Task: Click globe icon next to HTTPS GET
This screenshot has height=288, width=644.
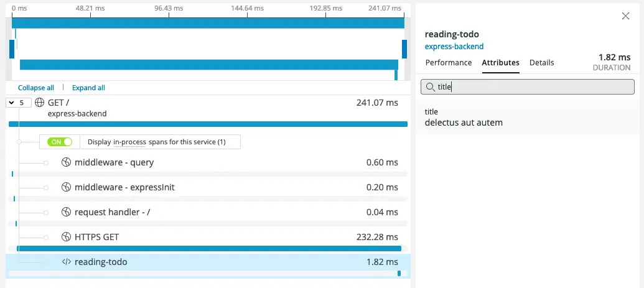Action: click(67, 237)
